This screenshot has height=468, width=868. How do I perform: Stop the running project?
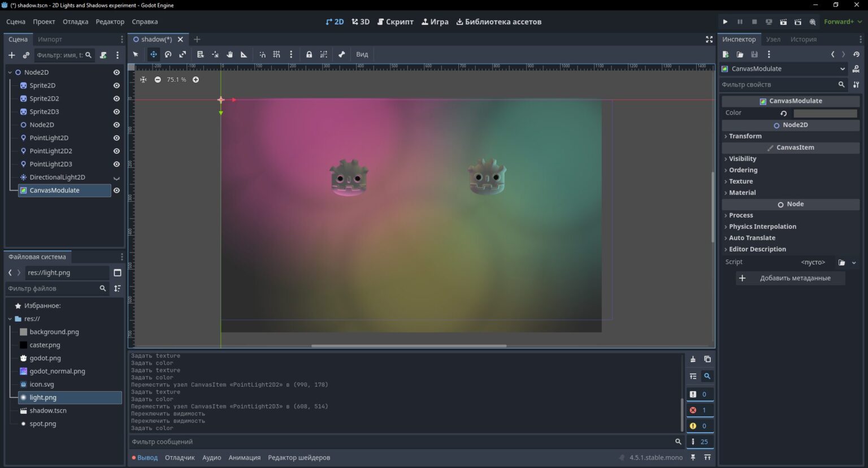click(x=754, y=21)
